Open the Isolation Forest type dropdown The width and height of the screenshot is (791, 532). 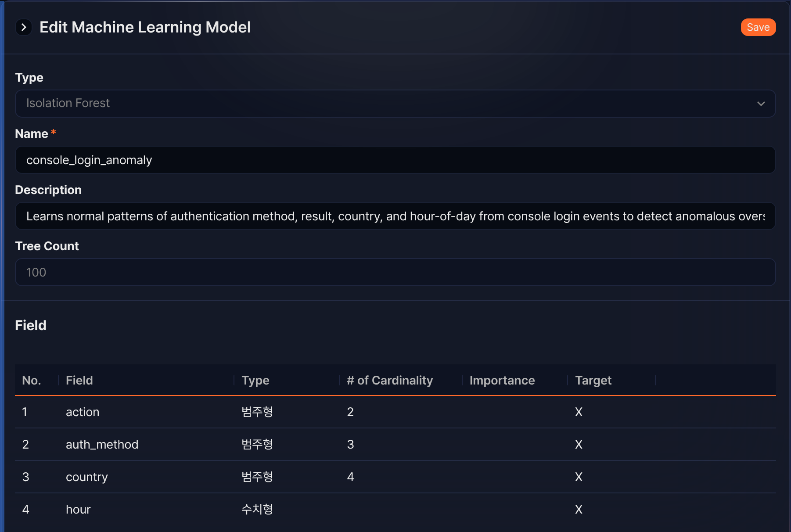click(395, 104)
